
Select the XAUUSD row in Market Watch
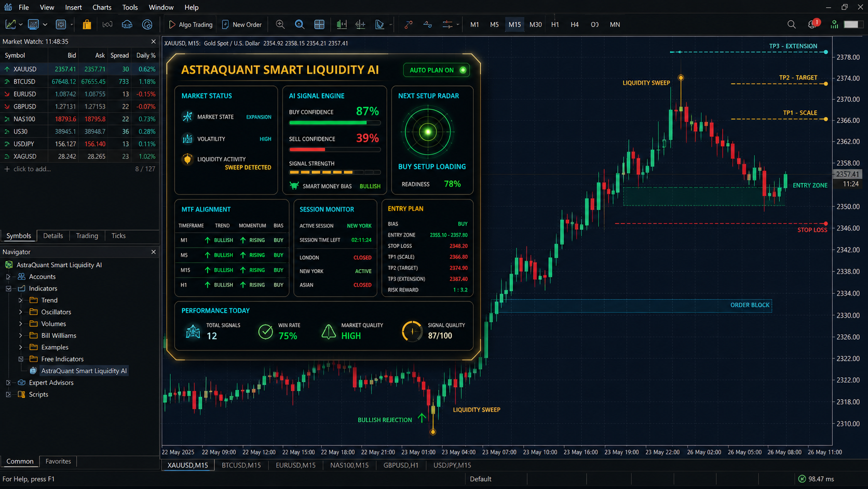79,69
